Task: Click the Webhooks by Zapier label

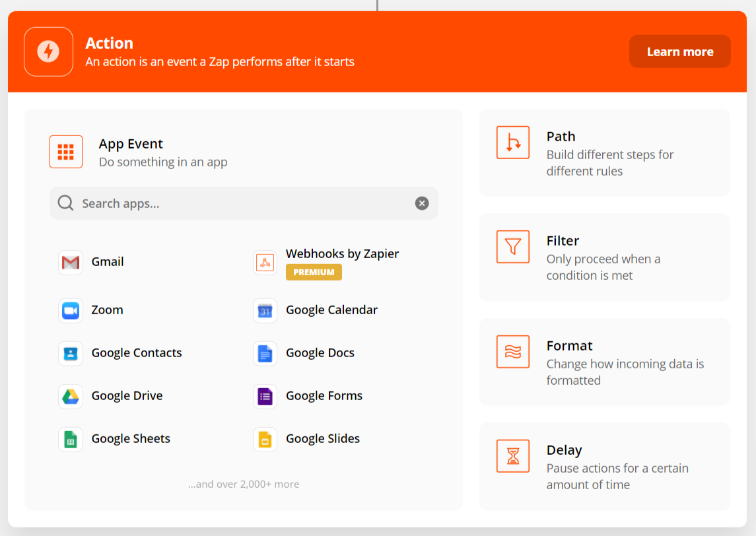Action: tap(342, 254)
